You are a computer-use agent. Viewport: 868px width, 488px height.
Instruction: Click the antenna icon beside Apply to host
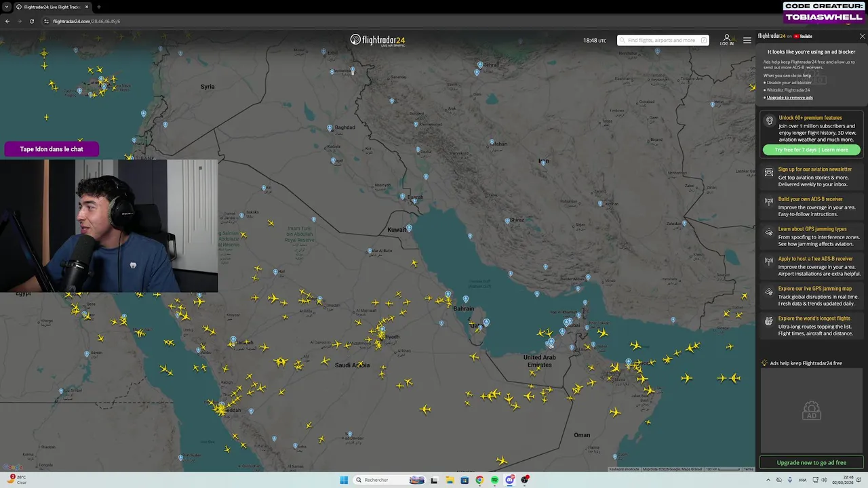point(769,261)
